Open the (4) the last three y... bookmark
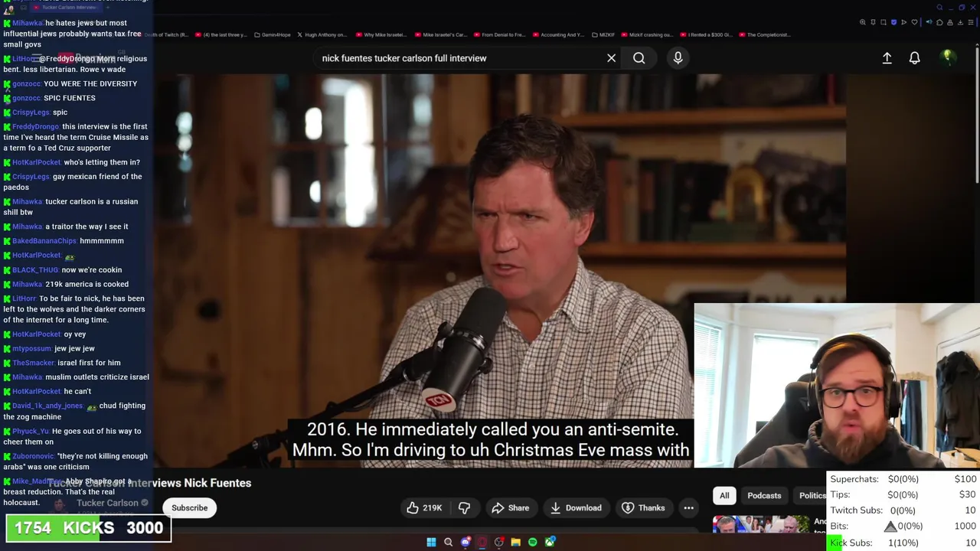The image size is (980, 551). pos(222,34)
